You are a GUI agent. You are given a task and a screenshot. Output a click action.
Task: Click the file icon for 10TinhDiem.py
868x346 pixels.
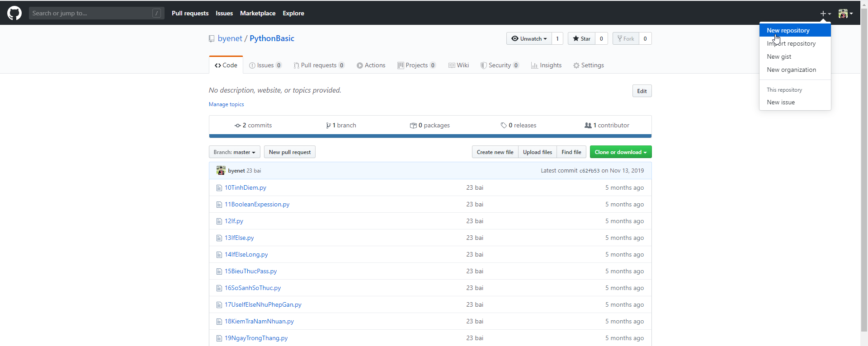[x=219, y=188]
